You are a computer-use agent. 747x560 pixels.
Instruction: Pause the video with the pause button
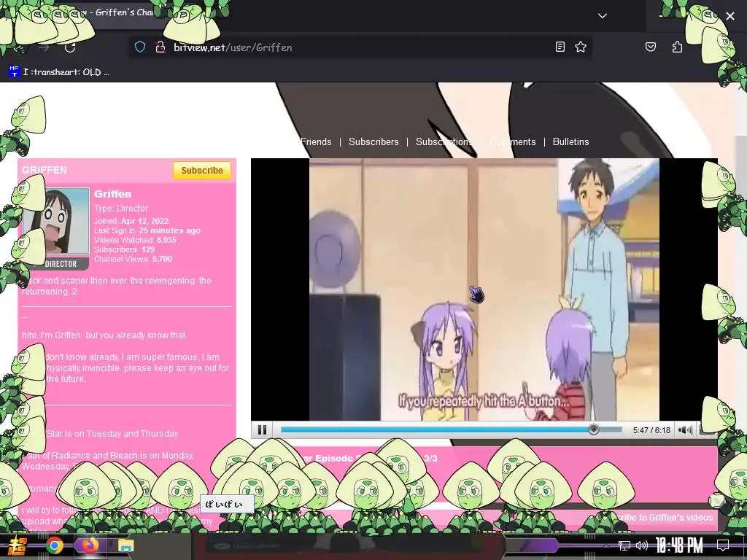coord(262,430)
